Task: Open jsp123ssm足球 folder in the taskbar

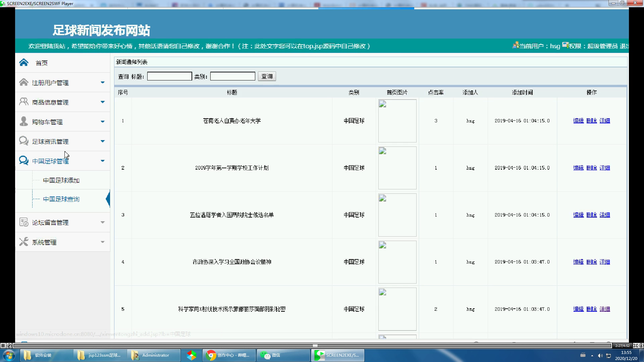Action: click(x=100, y=355)
